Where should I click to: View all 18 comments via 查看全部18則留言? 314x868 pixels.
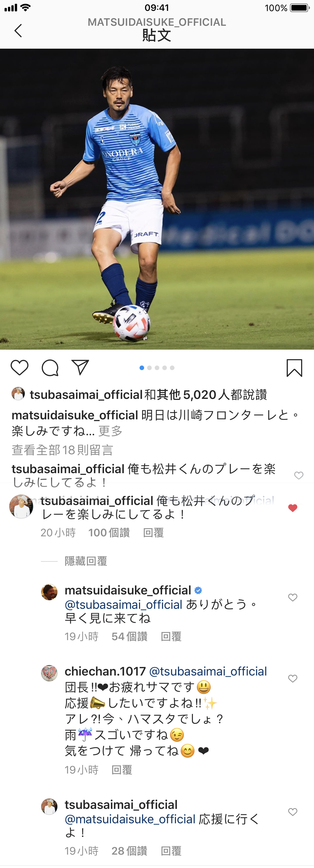click(x=62, y=450)
